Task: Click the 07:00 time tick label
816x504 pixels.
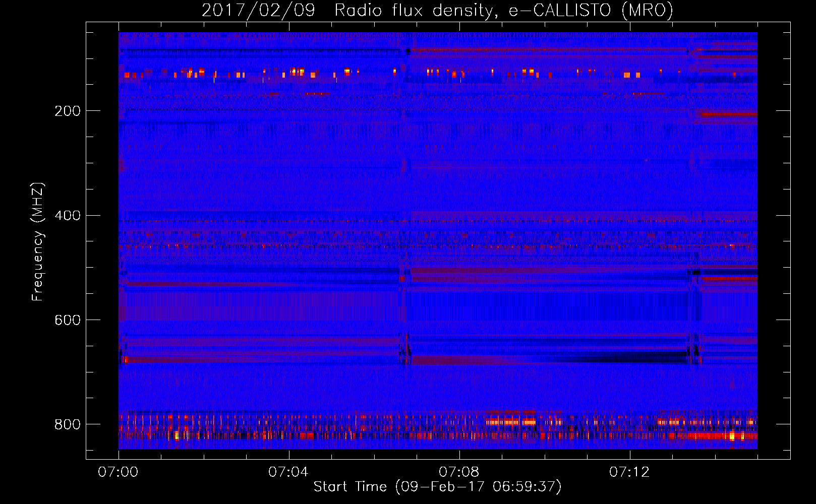Action: [x=118, y=472]
